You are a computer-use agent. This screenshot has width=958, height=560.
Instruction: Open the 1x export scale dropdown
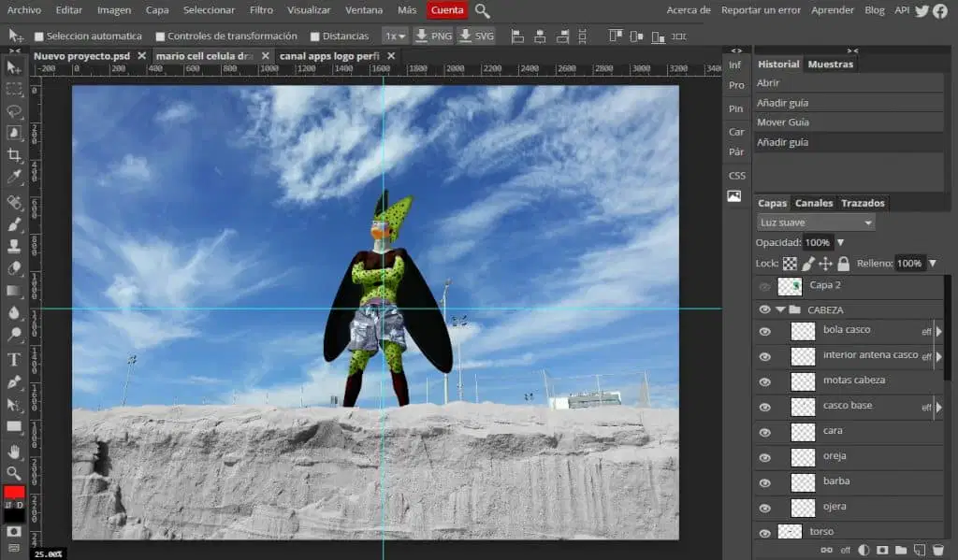point(396,36)
